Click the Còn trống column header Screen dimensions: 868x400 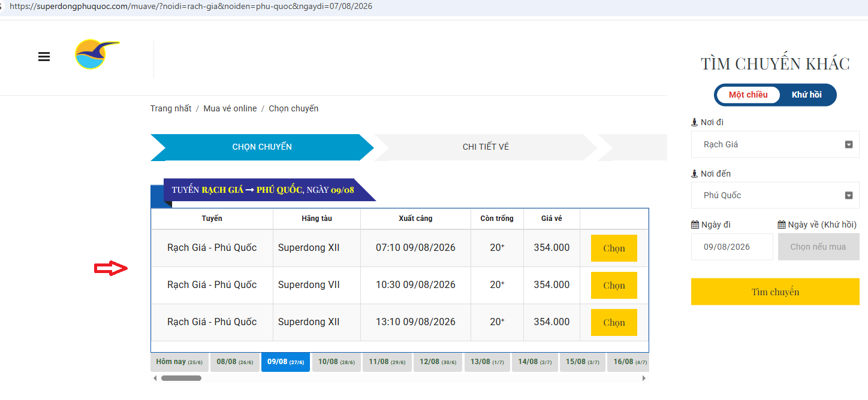click(x=497, y=219)
